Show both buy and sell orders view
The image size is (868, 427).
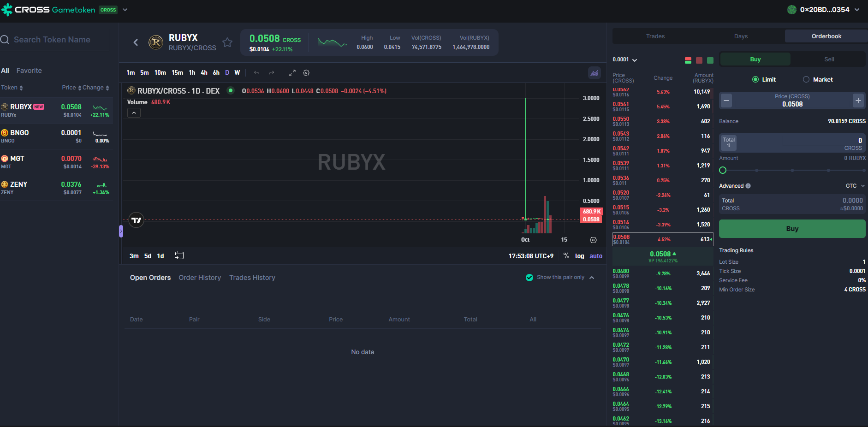tap(688, 60)
